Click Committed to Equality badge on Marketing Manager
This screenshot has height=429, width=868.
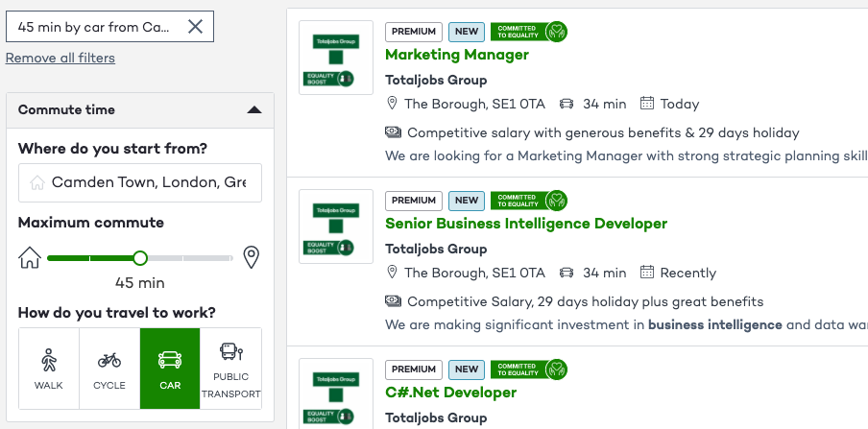tap(529, 32)
